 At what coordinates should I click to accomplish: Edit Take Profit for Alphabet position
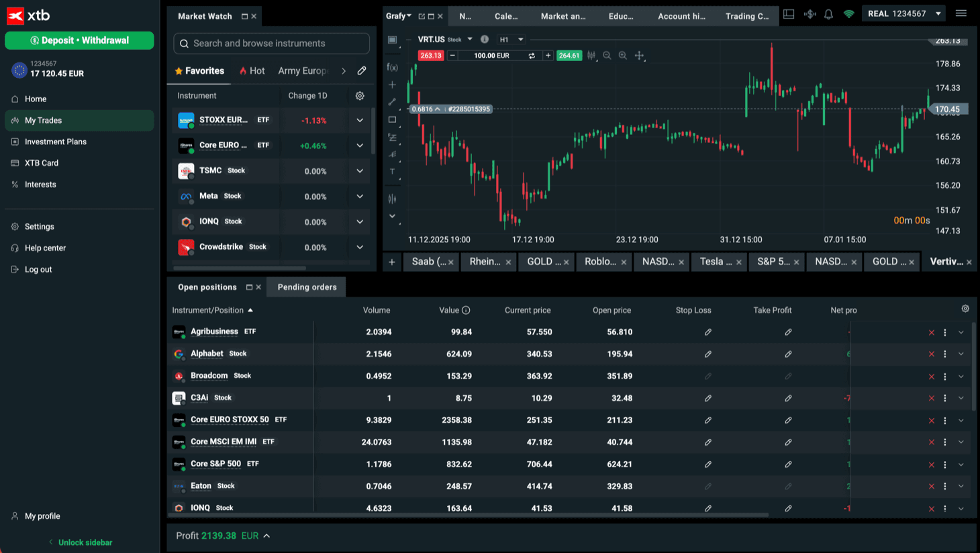pyautogui.click(x=789, y=354)
